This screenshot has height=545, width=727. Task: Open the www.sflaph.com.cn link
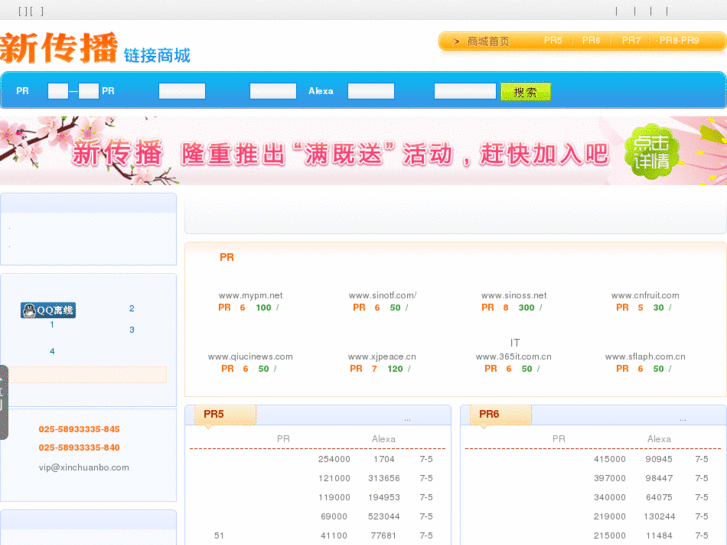645,357
